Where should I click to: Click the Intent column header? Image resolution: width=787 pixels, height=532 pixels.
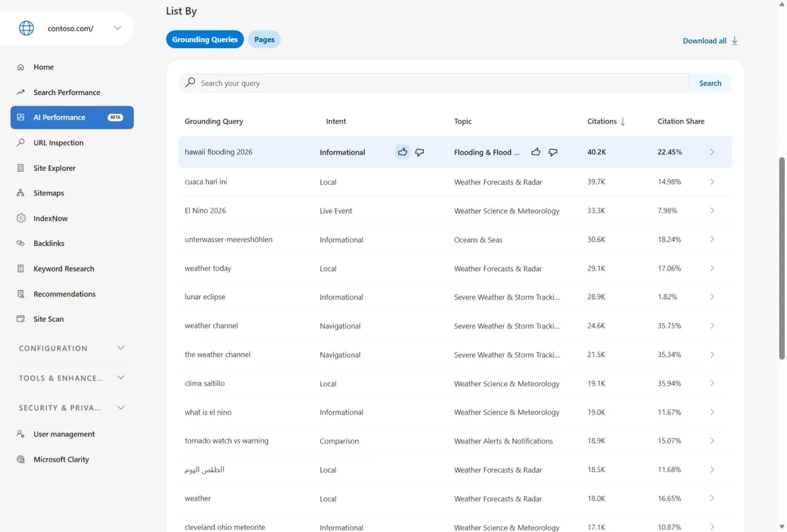tap(336, 121)
